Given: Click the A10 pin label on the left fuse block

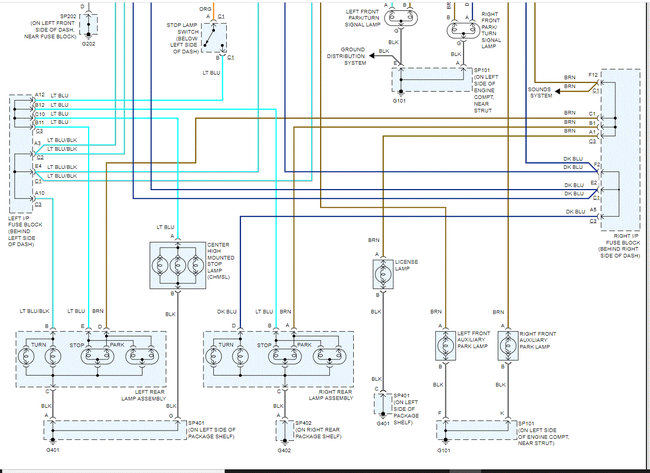Looking at the screenshot, I should pyautogui.click(x=39, y=193).
